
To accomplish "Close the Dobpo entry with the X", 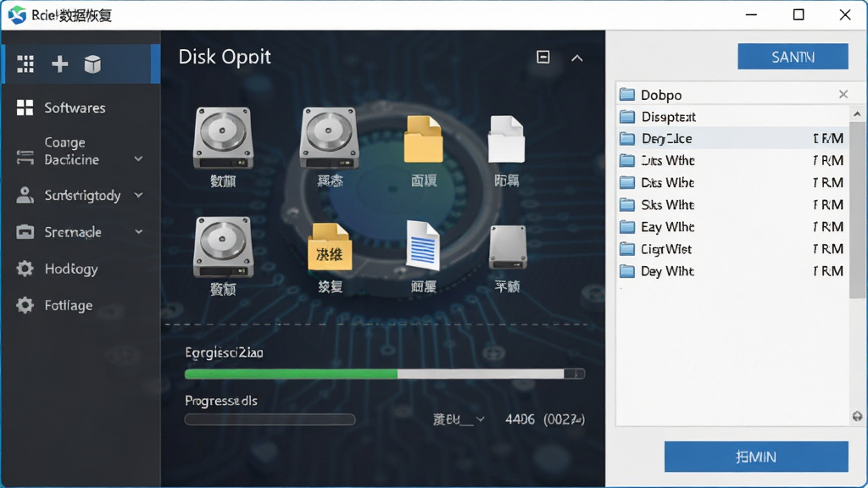I will 843,94.
